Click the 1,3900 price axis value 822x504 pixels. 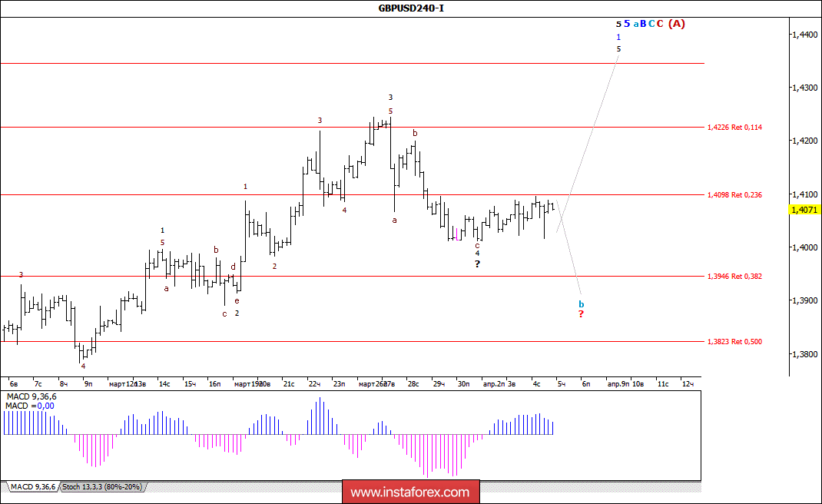804,300
